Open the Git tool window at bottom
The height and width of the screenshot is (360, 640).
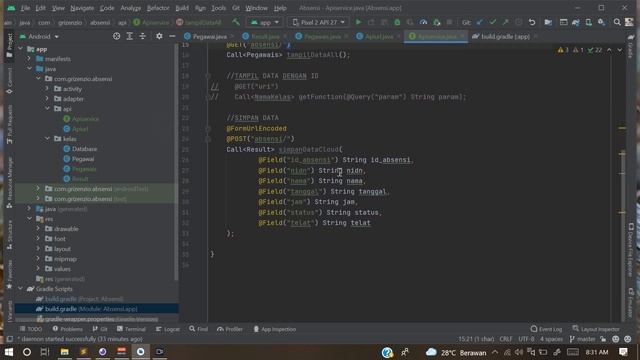pyautogui.click(x=100, y=329)
